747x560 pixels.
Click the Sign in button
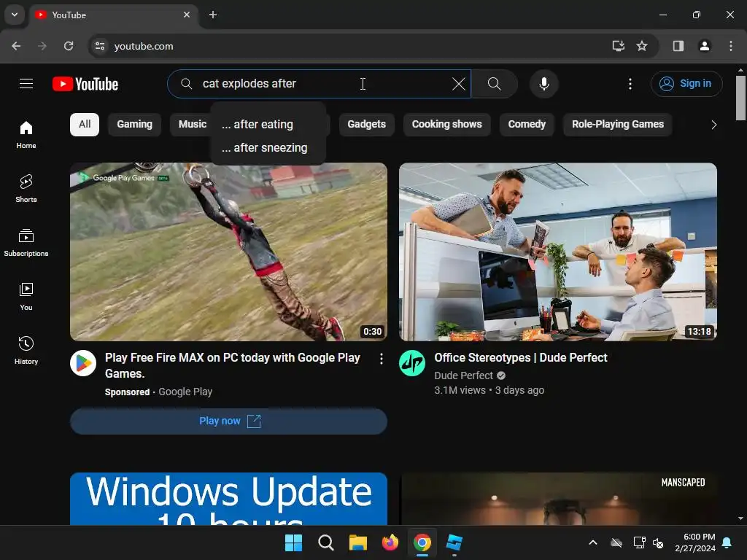tap(686, 84)
